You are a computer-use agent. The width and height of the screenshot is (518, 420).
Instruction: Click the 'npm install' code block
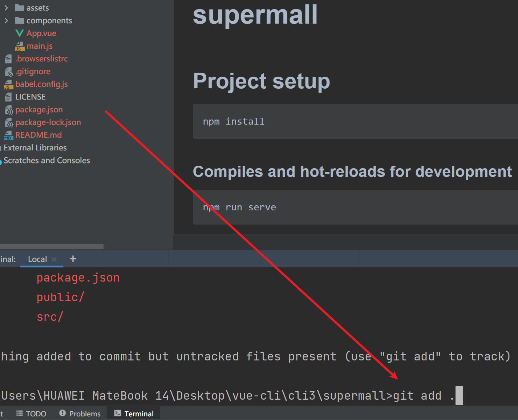tap(355, 121)
